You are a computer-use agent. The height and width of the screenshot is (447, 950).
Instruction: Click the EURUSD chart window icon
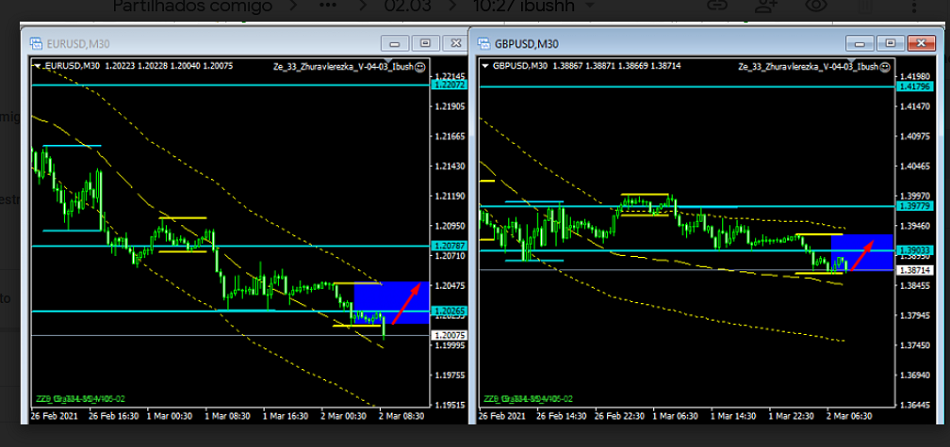[35, 44]
